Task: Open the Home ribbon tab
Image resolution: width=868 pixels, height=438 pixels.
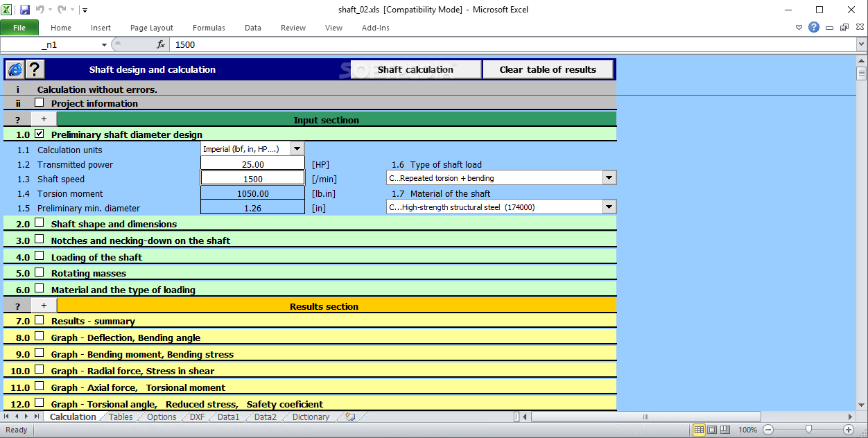Action: 61,28
